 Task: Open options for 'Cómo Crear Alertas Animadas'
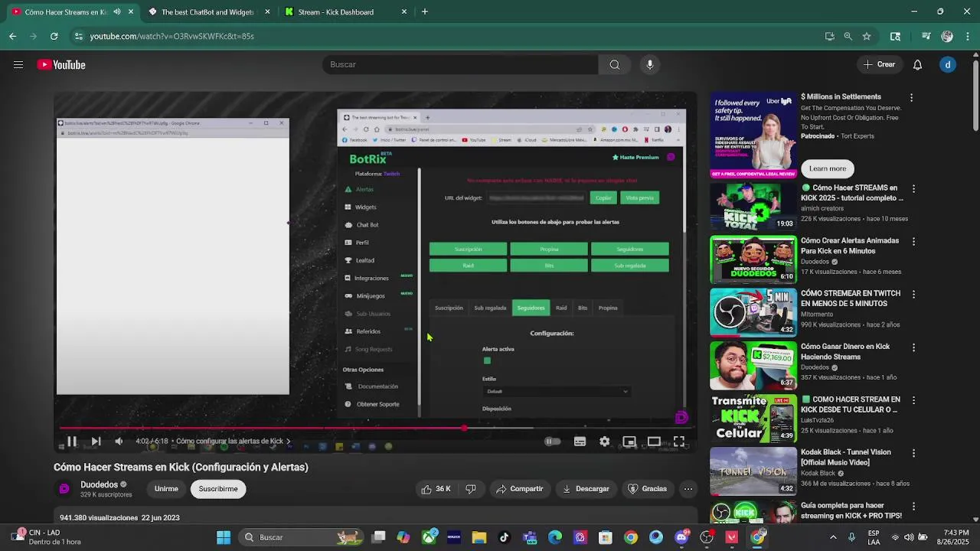pyautogui.click(x=913, y=242)
